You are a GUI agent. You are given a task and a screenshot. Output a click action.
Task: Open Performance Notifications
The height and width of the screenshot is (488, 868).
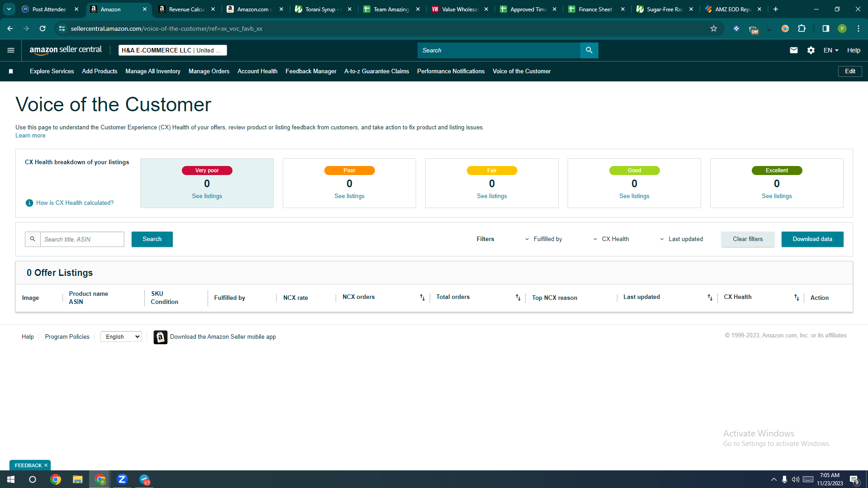pyautogui.click(x=451, y=71)
